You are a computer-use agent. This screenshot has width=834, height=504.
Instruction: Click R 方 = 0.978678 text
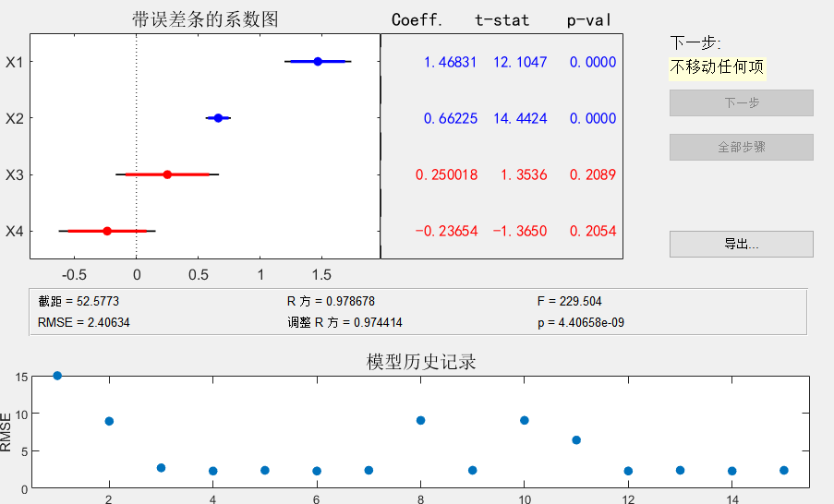(x=331, y=302)
